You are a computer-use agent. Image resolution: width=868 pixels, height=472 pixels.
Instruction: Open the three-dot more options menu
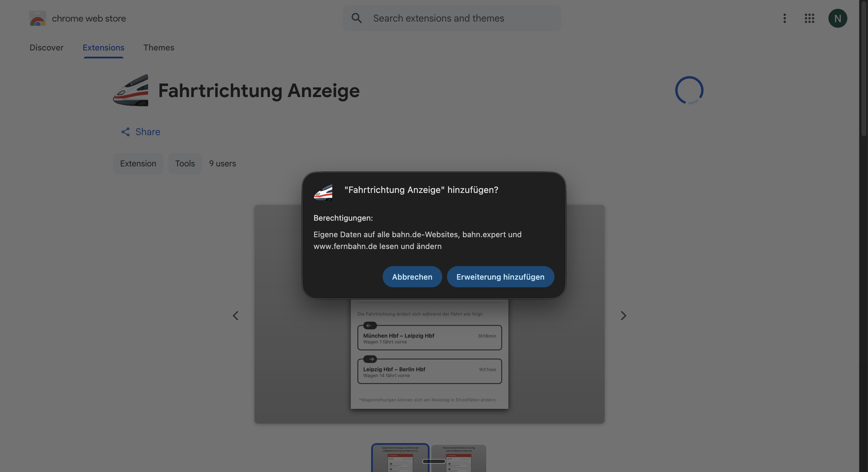pos(784,18)
